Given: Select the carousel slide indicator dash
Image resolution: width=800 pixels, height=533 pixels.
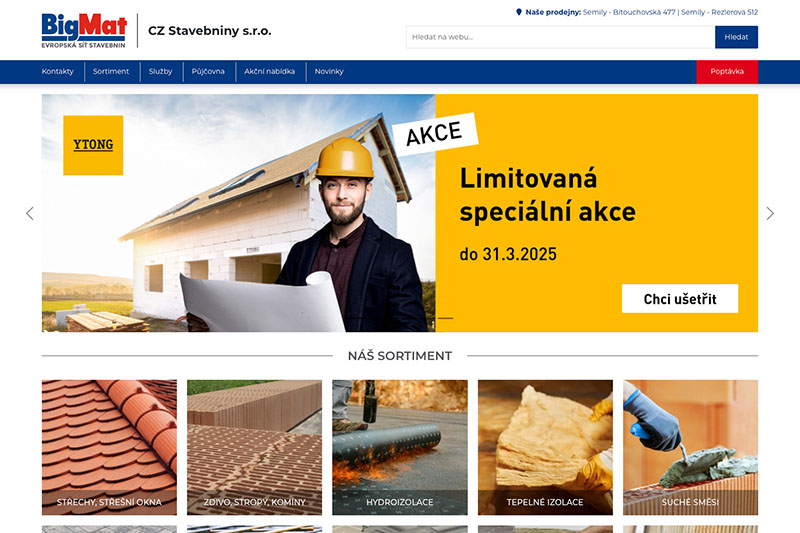Looking at the screenshot, I should [445, 318].
